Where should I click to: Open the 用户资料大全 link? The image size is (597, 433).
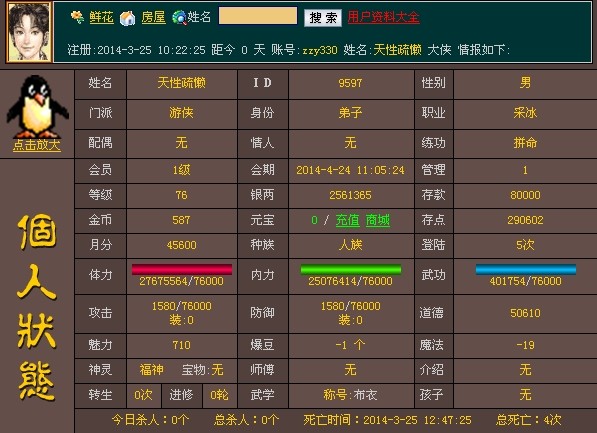[x=383, y=17]
